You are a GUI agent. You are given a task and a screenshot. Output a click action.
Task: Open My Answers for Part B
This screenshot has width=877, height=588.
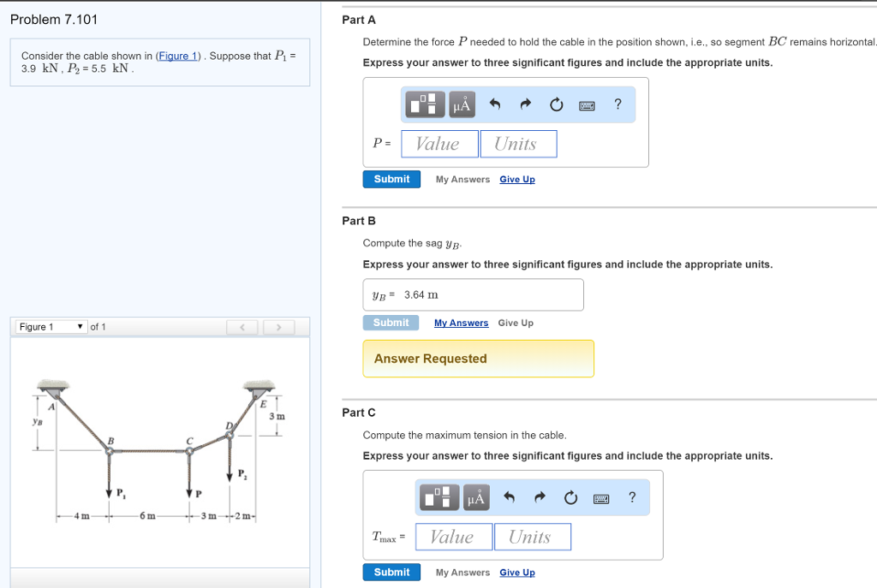click(461, 323)
